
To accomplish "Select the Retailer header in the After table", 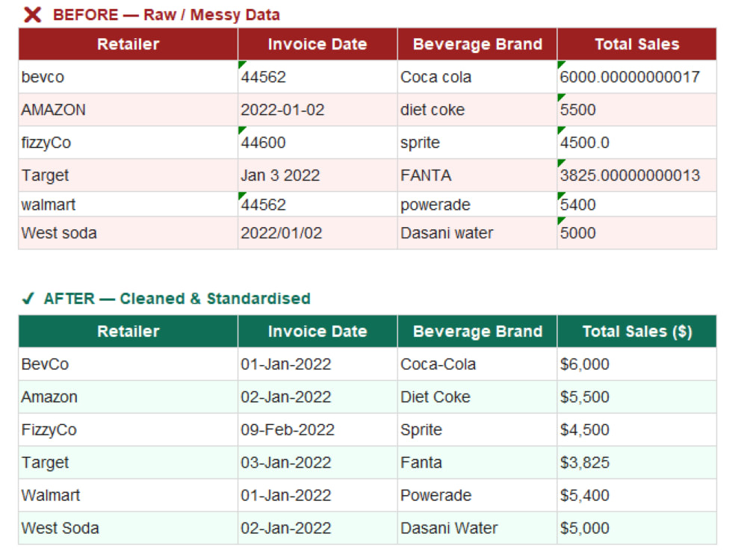I will [128, 332].
